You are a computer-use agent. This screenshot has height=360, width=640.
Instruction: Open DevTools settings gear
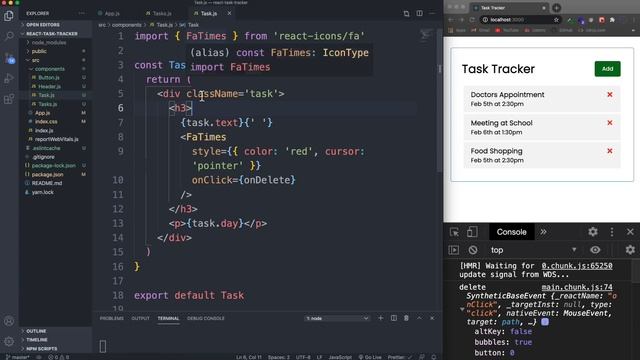[x=593, y=232]
